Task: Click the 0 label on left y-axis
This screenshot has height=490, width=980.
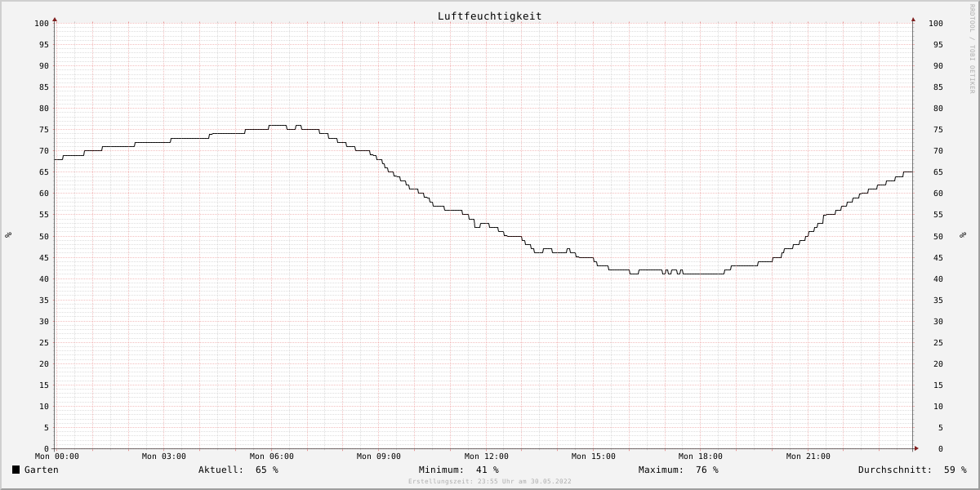Action: 47,448
